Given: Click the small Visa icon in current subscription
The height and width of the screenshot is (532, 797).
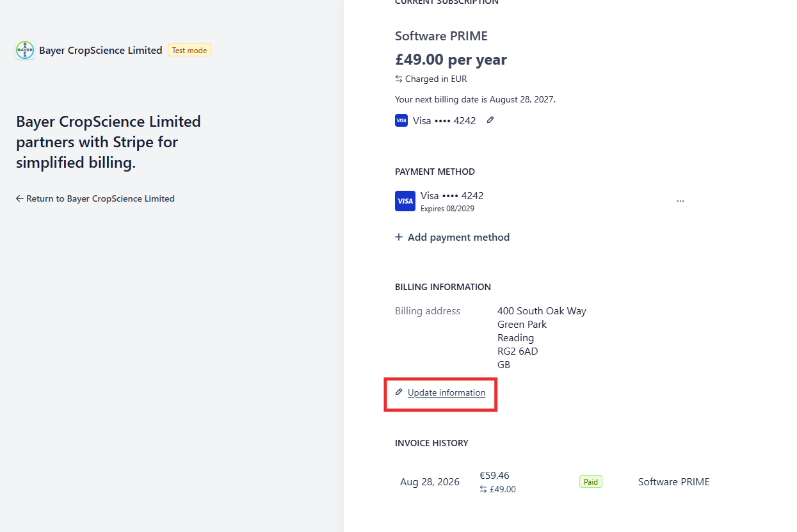Looking at the screenshot, I should pyautogui.click(x=401, y=120).
